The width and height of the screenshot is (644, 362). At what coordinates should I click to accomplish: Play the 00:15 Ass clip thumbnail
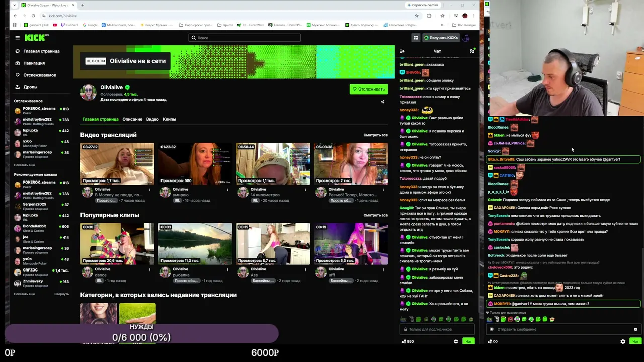pos(273,244)
